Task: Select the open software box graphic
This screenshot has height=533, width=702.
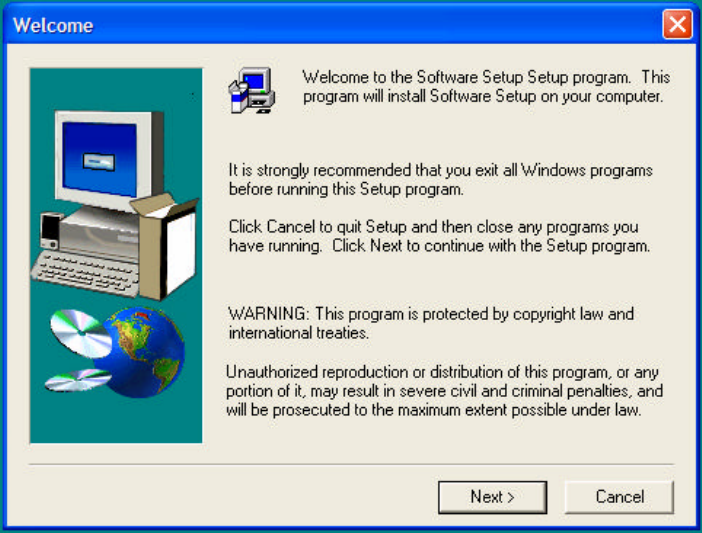Action: click(164, 247)
